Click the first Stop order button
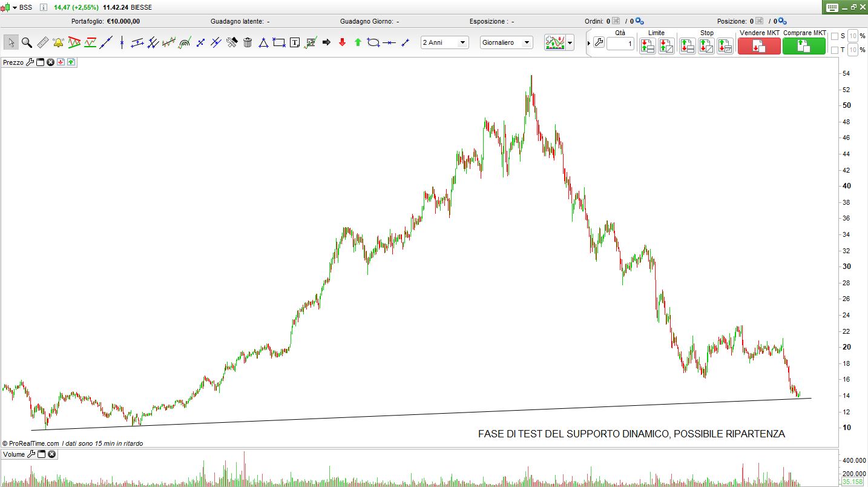868x487 pixels. 688,45
